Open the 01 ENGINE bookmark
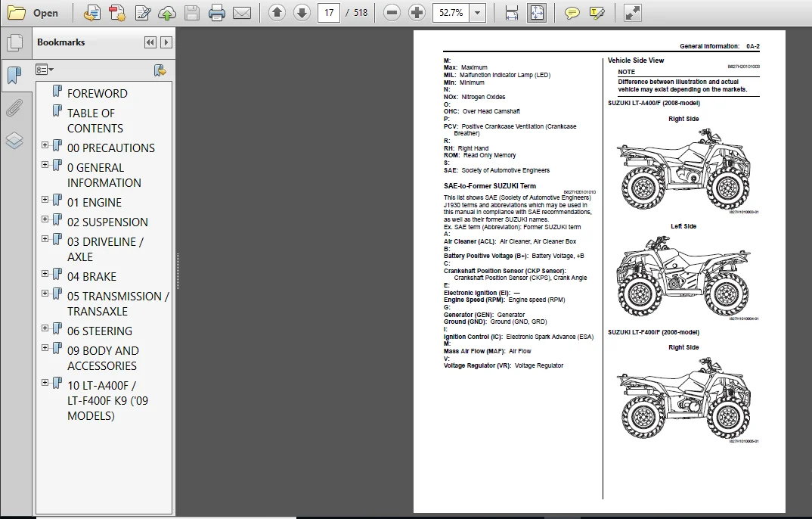This screenshot has height=519, width=812. (x=95, y=203)
